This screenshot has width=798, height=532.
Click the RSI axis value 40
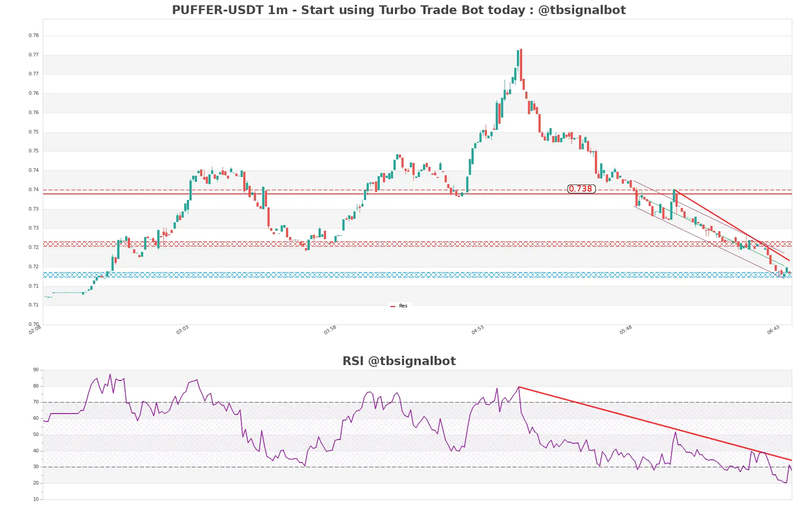point(36,451)
